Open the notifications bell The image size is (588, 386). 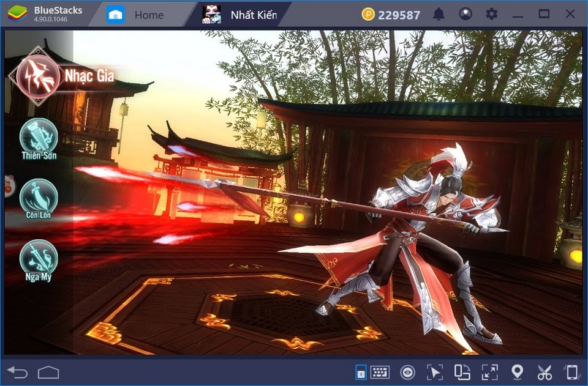click(439, 15)
